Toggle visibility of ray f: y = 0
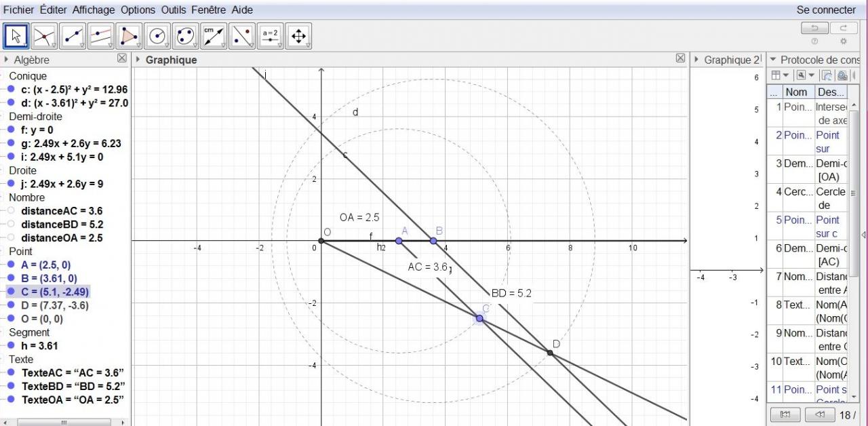The image size is (868, 426). click(x=11, y=130)
